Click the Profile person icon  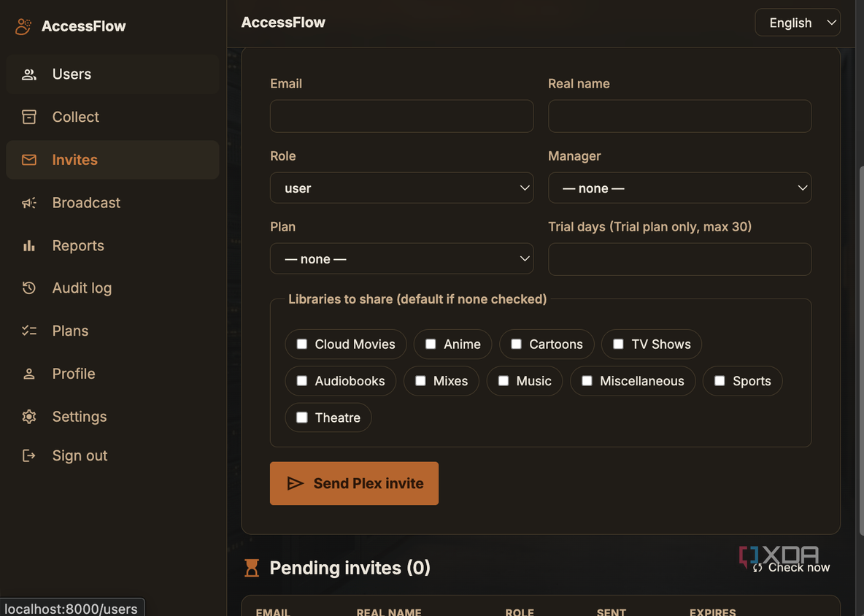pos(28,374)
